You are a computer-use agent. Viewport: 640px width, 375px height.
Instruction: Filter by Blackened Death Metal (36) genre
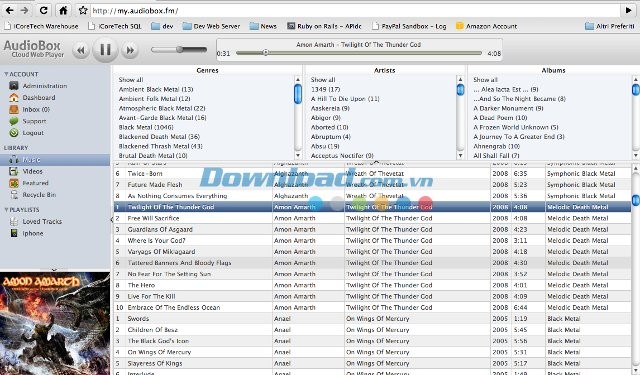click(x=159, y=137)
